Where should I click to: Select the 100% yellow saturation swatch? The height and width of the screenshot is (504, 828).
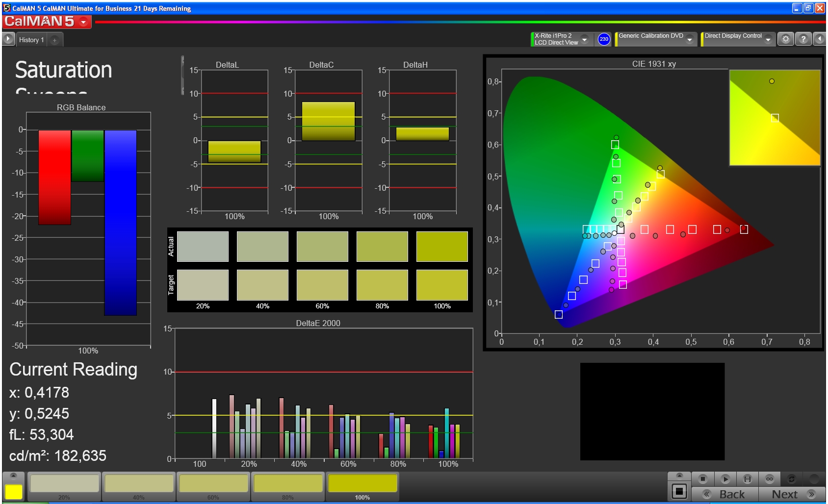pyautogui.click(x=362, y=484)
